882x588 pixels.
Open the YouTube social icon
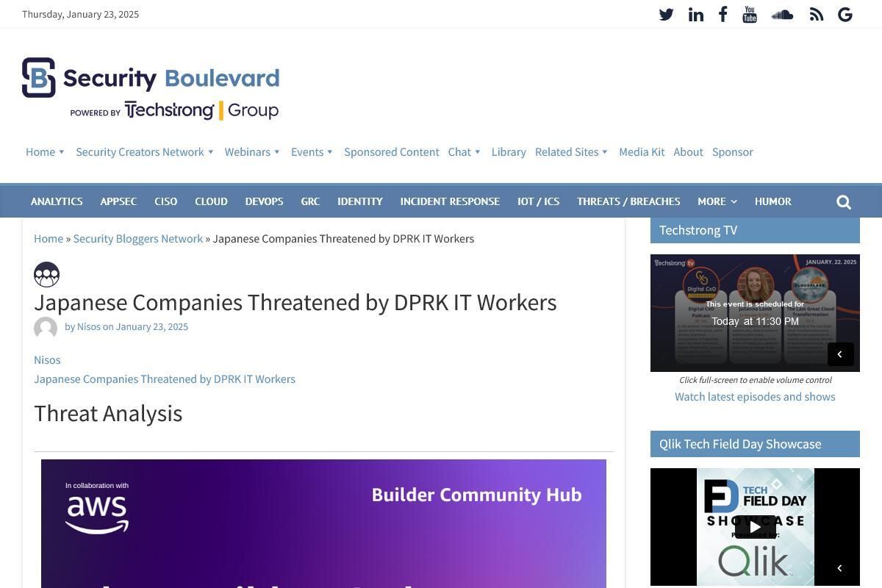point(750,15)
